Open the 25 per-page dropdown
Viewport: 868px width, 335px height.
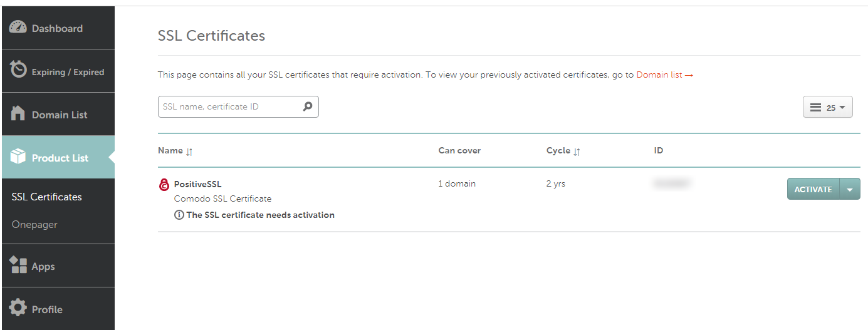(827, 107)
